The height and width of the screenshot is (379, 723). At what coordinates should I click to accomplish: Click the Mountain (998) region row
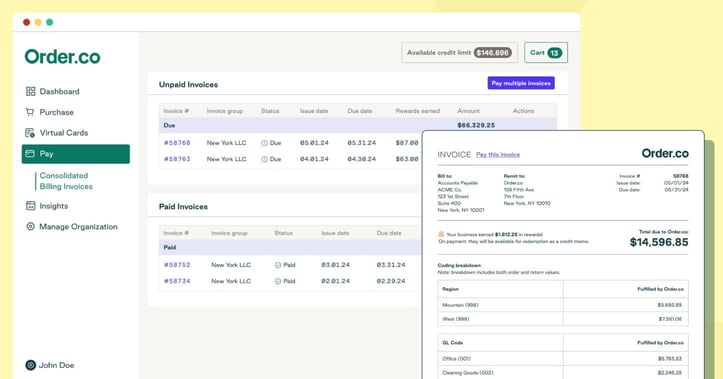point(563,305)
